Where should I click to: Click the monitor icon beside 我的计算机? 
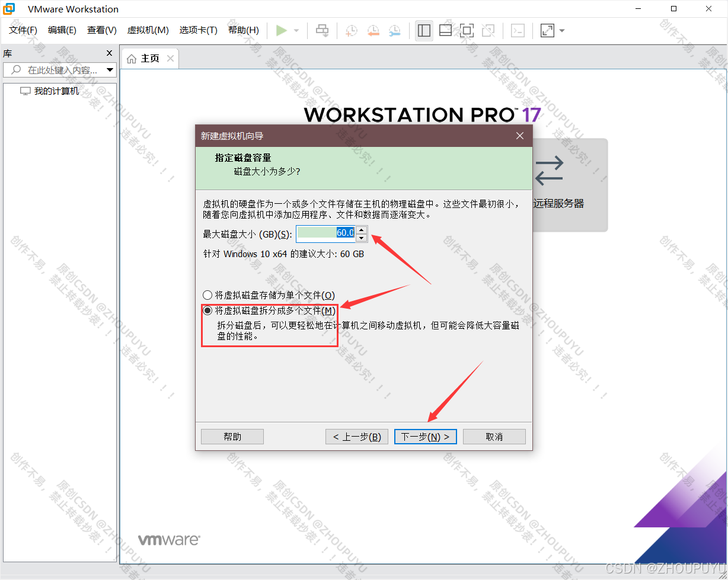pos(25,91)
